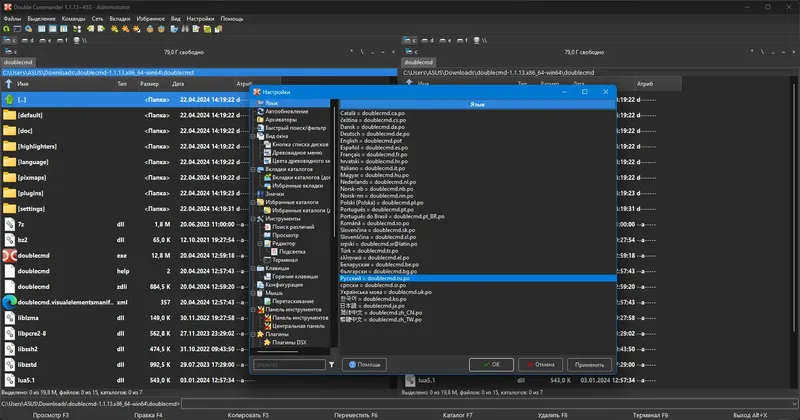This screenshot has width=800, height=420.
Task: Click the Edge icon of the visualelementsmanifest file
Action: (x=10, y=301)
